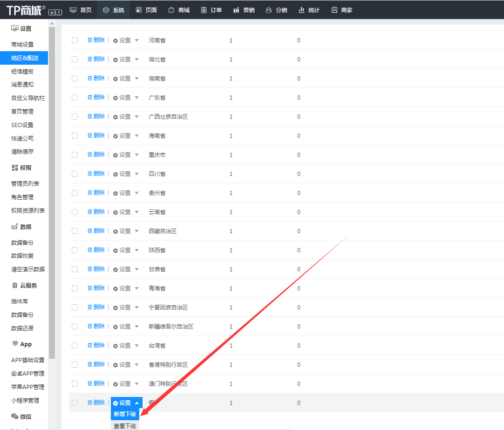Select 查看下级 in the dropdown menu
The width and height of the screenshot is (504, 430).
pyautogui.click(x=125, y=425)
